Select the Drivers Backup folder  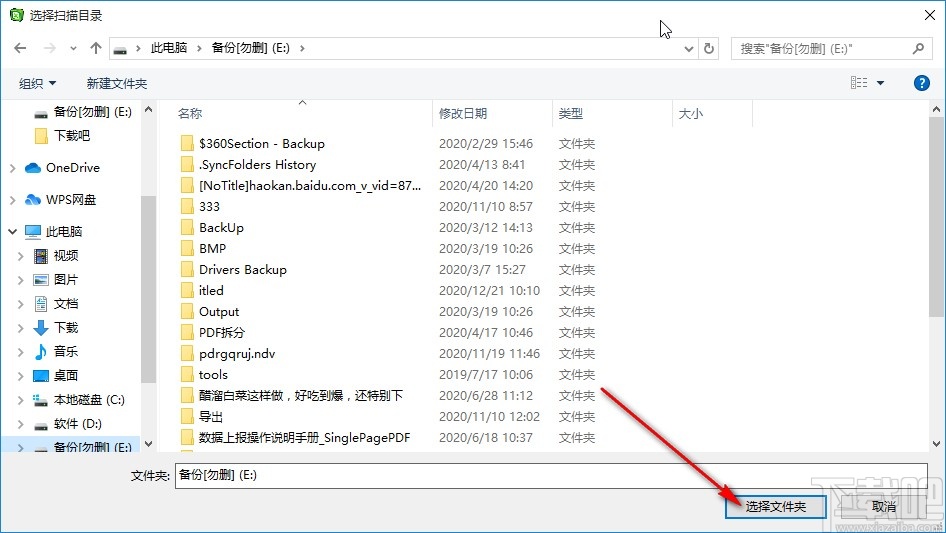[243, 270]
